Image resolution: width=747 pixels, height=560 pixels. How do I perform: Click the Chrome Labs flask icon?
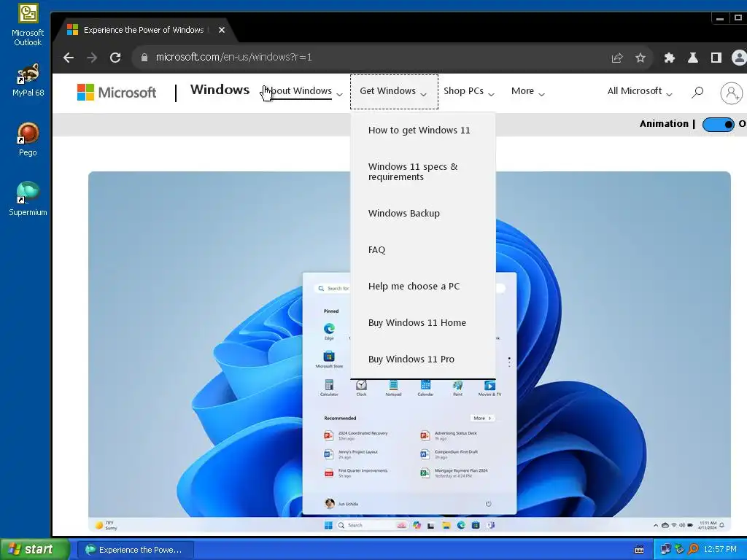693,58
